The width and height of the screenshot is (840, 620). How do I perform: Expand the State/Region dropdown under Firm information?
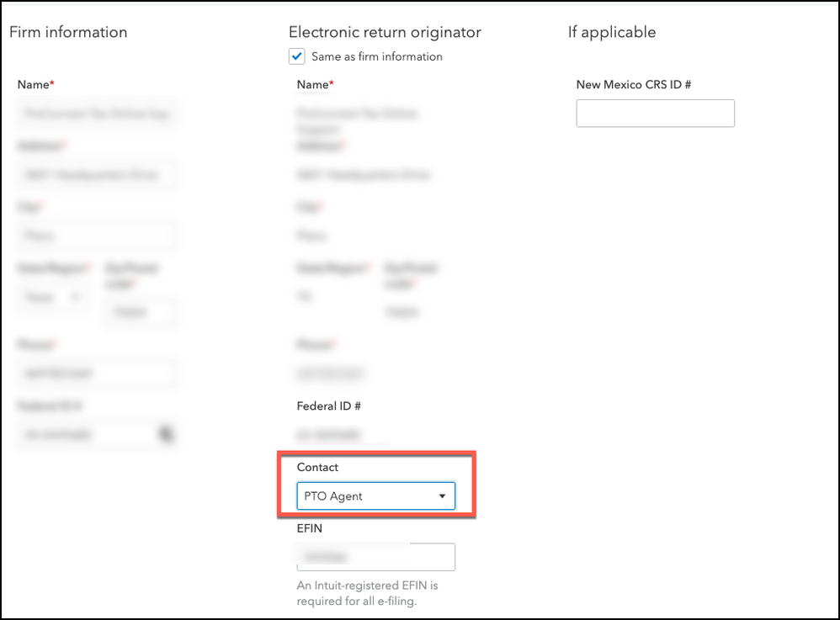click(52, 297)
